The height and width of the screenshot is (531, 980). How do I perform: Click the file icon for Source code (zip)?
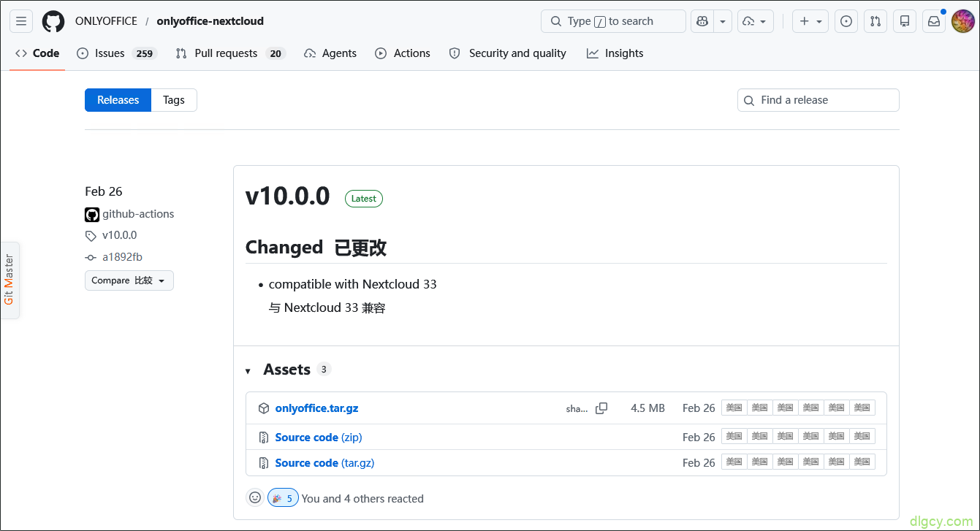[x=264, y=438]
